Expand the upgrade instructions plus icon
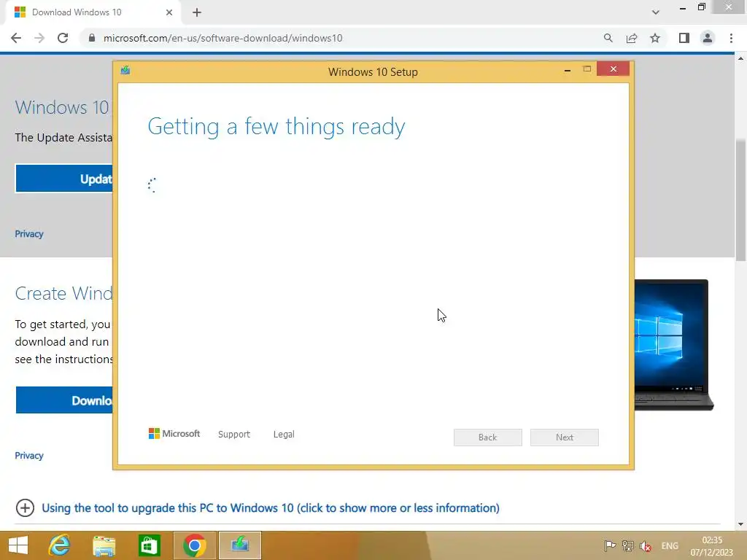This screenshot has width=747, height=560. click(x=25, y=507)
